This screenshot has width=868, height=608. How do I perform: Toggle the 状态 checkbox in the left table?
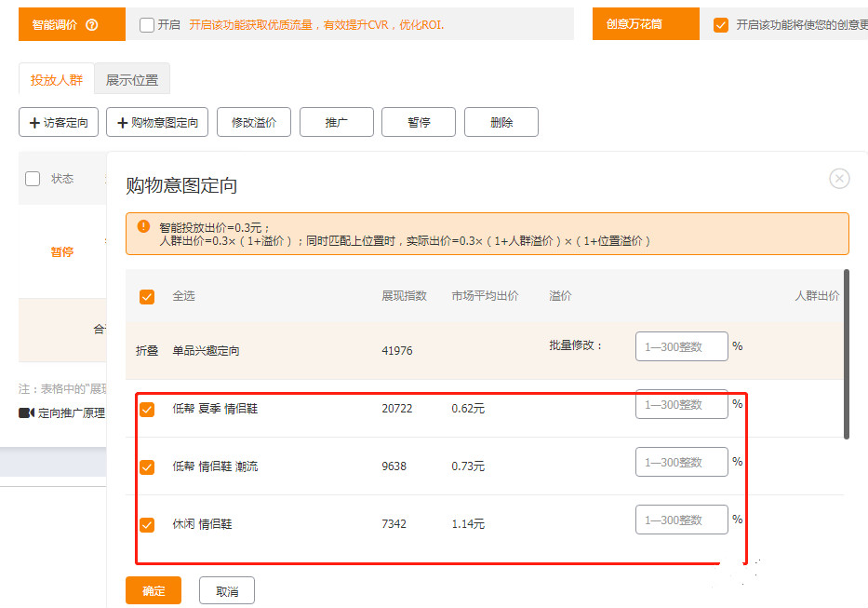pyautogui.click(x=33, y=178)
